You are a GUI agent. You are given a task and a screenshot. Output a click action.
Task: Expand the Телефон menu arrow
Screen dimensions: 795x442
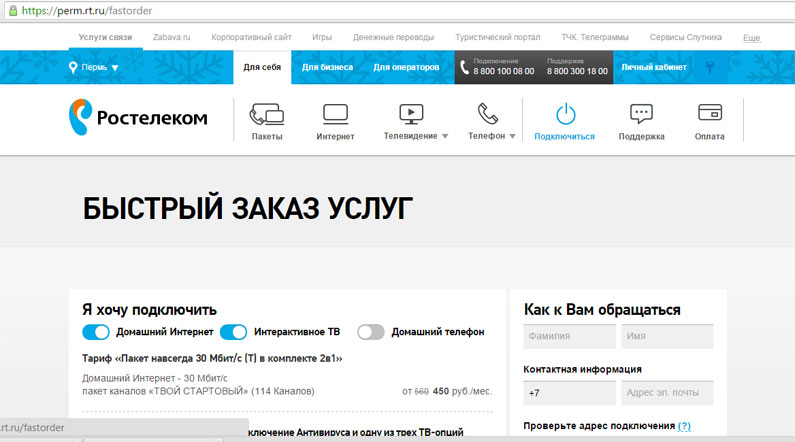coord(512,136)
